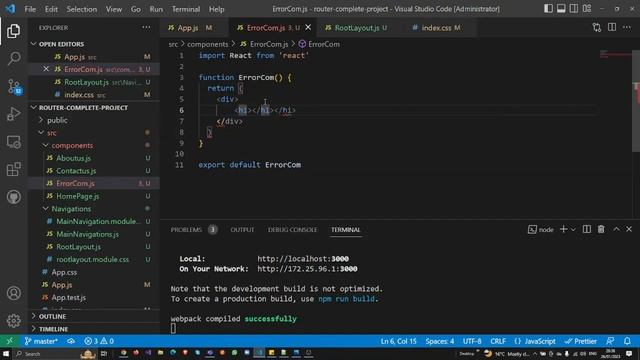Maximize the panel size with the chevron up
640x360 pixels.
click(x=616, y=229)
